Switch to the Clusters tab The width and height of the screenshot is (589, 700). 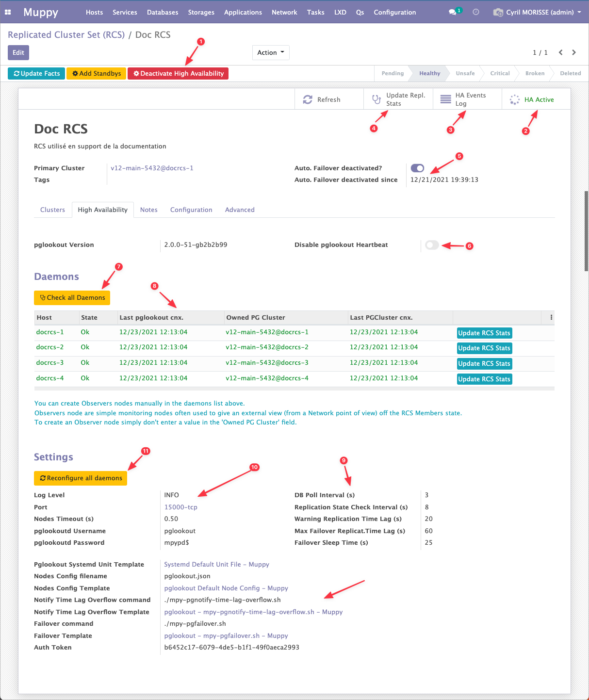click(52, 210)
